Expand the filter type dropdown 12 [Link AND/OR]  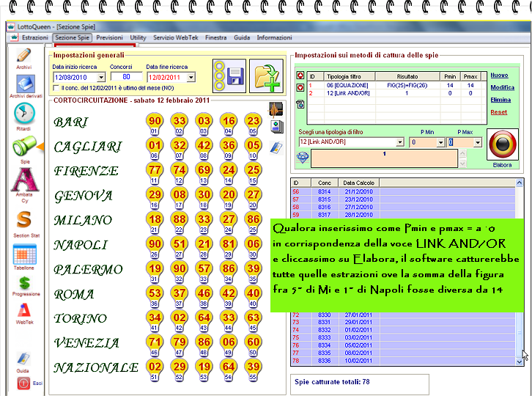(400, 142)
